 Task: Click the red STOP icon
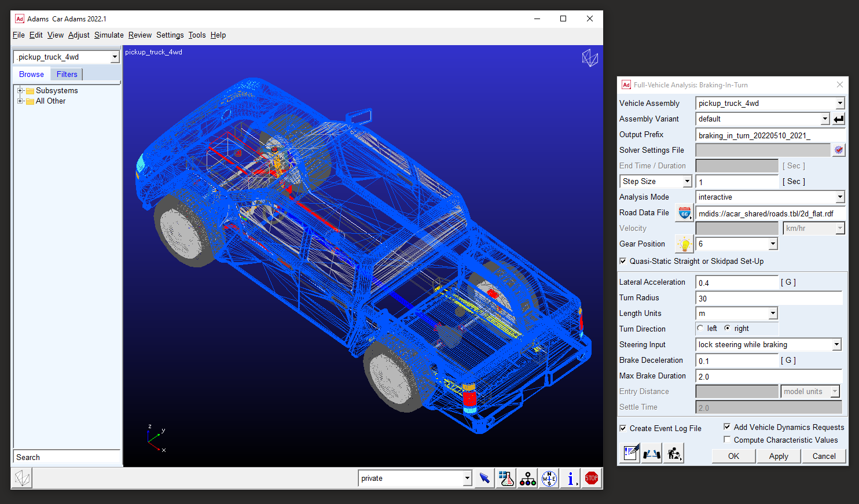point(592,479)
